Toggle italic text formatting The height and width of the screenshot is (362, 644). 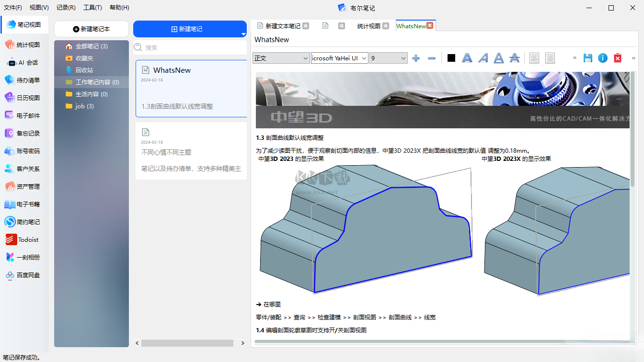483,58
